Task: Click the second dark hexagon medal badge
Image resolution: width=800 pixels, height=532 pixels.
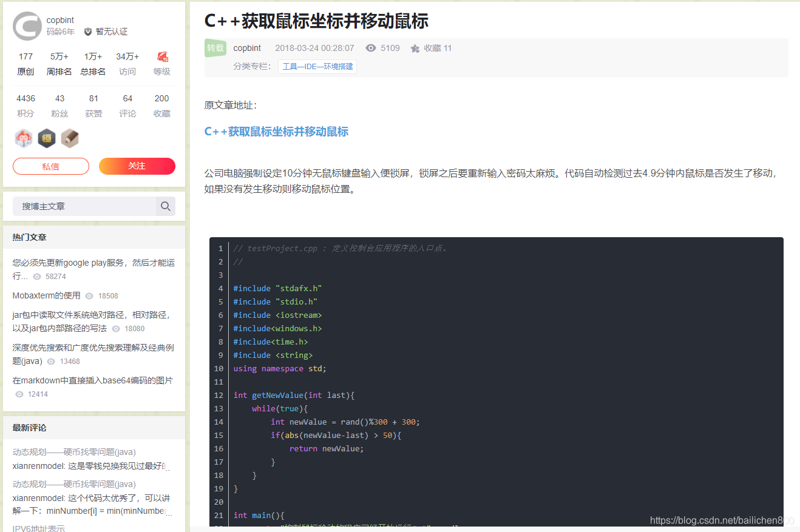Action: tap(47, 138)
